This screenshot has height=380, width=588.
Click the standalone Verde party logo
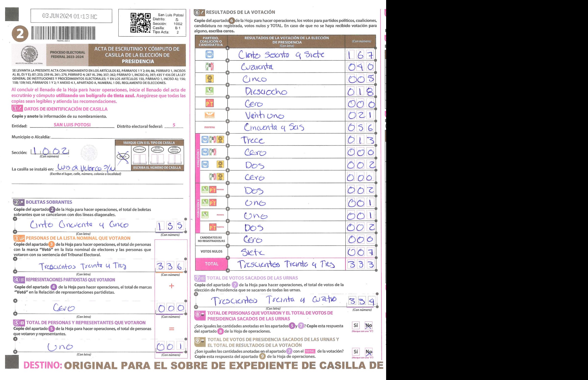[209, 91]
